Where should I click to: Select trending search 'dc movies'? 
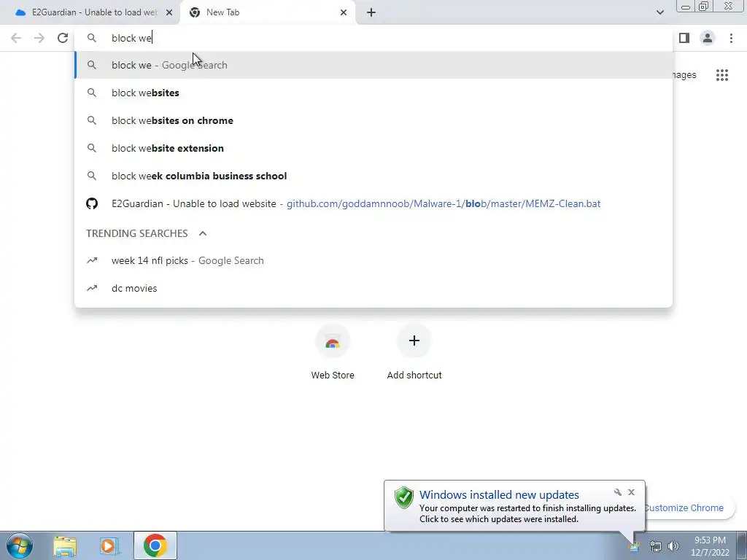point(373,288)
